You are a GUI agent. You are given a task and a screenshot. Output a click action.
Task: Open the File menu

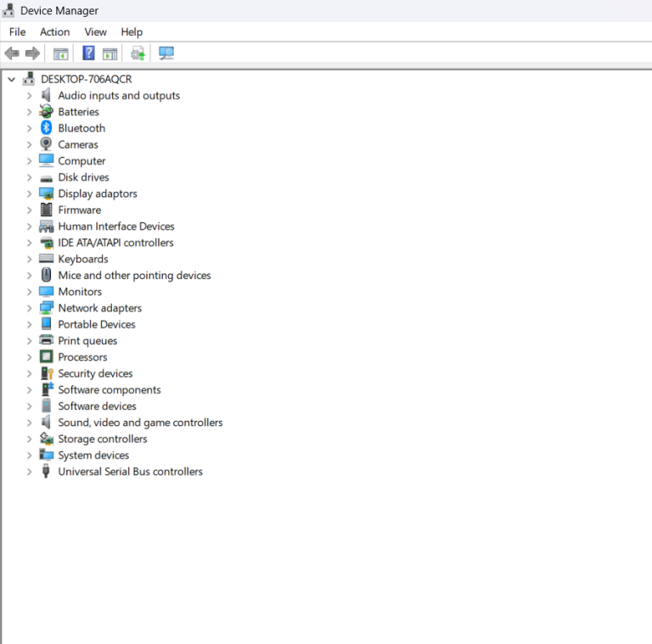(17, 32)
